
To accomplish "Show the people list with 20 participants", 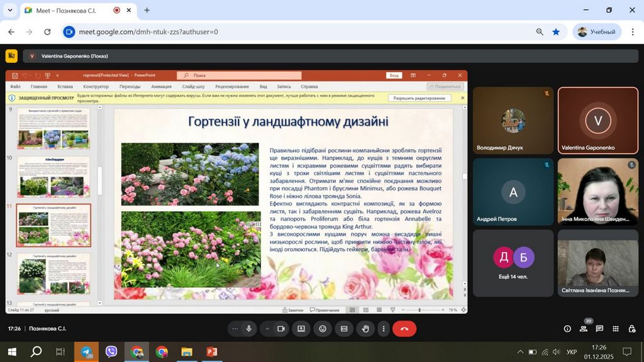I will pyautogui.click(x=584, y=329).
